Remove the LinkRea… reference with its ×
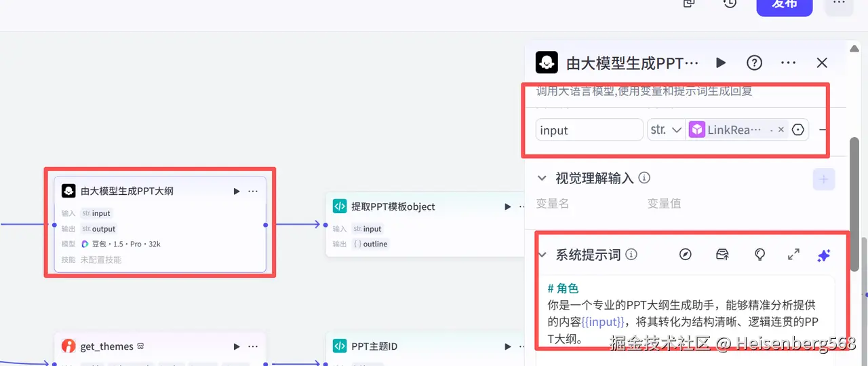Viewport: 868px width, 366px height. (781, 130)
